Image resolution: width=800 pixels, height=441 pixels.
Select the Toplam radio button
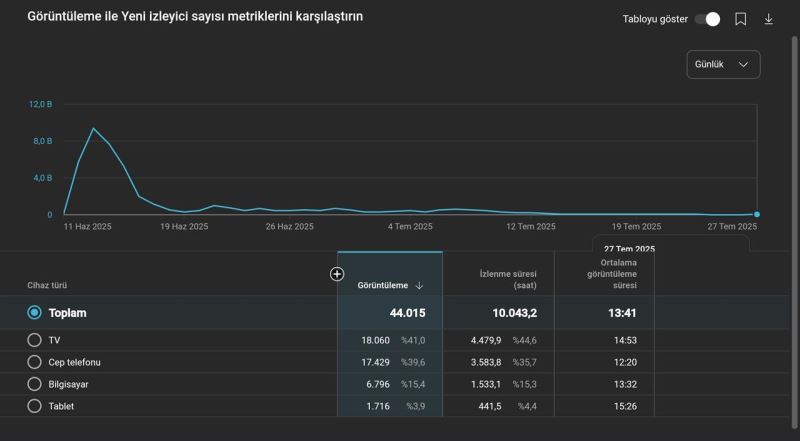point(35,313)
